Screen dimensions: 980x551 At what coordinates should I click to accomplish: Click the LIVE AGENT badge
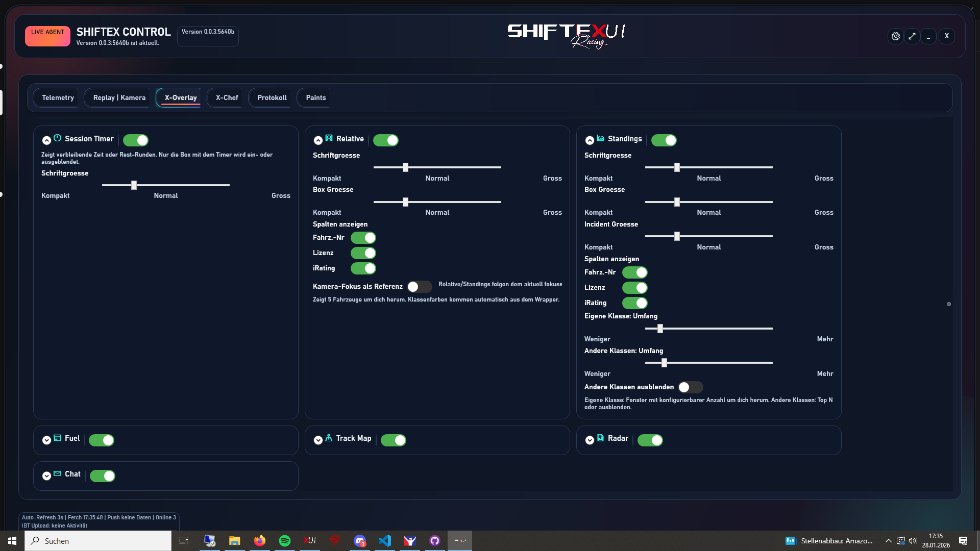[x=47, y=36]
